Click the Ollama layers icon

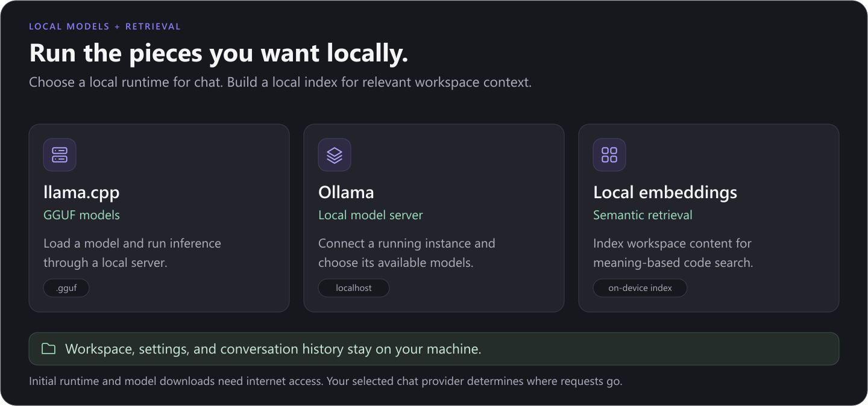point(335,155)
